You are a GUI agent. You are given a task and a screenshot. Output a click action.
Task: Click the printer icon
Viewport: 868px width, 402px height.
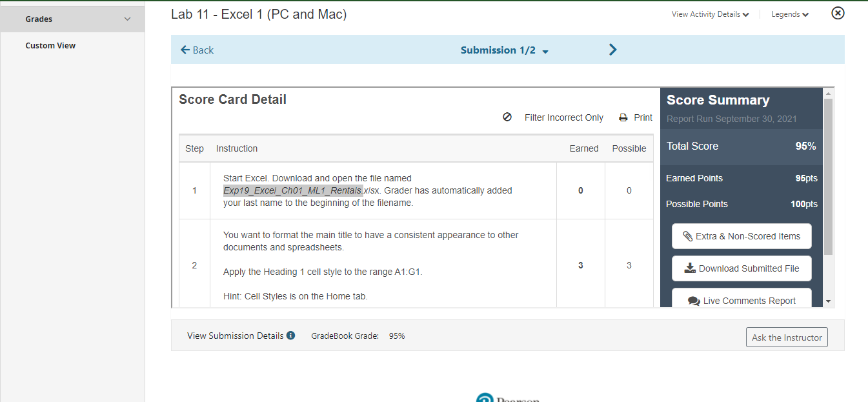(623, 118)
